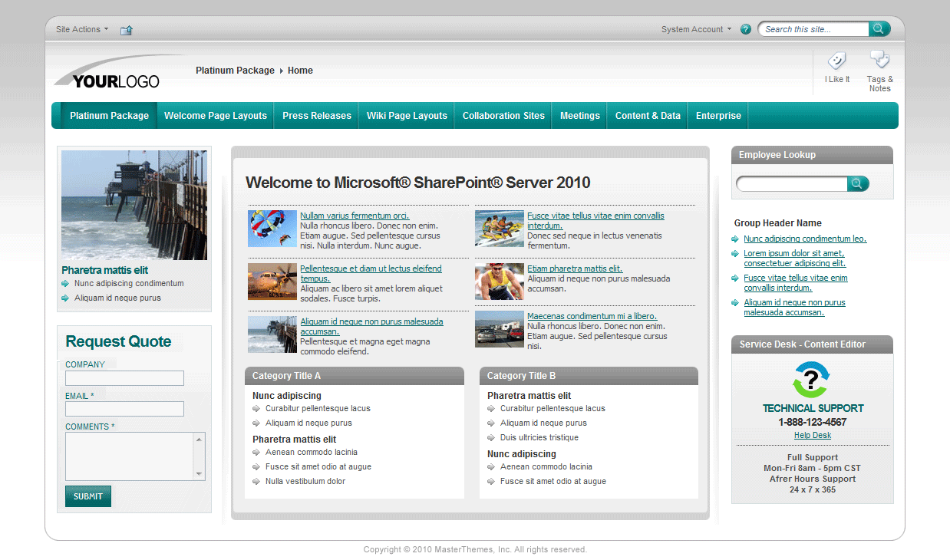Open the Site Actions menu
The height and width of the screenshot is (560, 950).
(80, 28)
